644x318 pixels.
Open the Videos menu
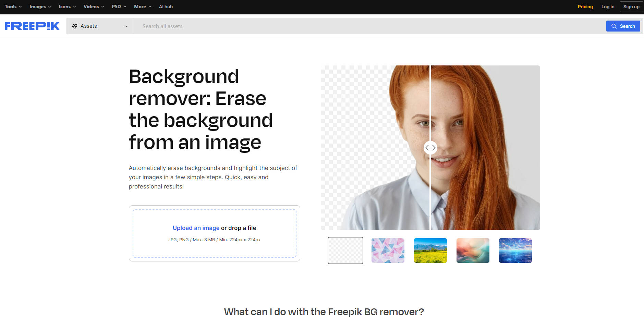tap(93, 7)
